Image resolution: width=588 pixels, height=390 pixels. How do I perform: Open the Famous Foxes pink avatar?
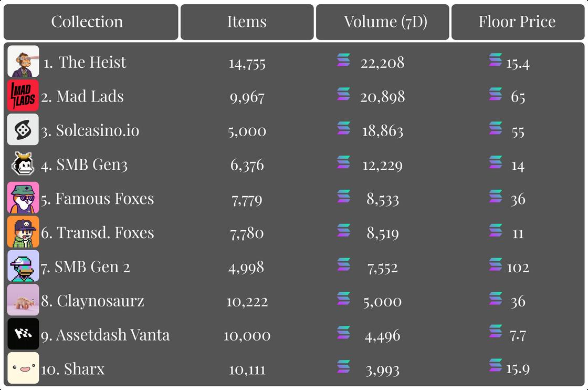[23, 198]
